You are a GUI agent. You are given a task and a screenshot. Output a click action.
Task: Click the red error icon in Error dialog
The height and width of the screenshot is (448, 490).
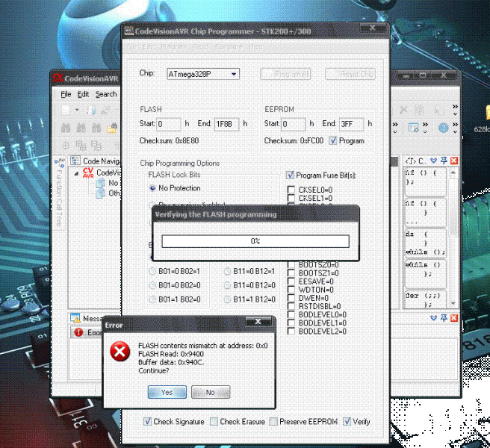[x=120, y=351]
